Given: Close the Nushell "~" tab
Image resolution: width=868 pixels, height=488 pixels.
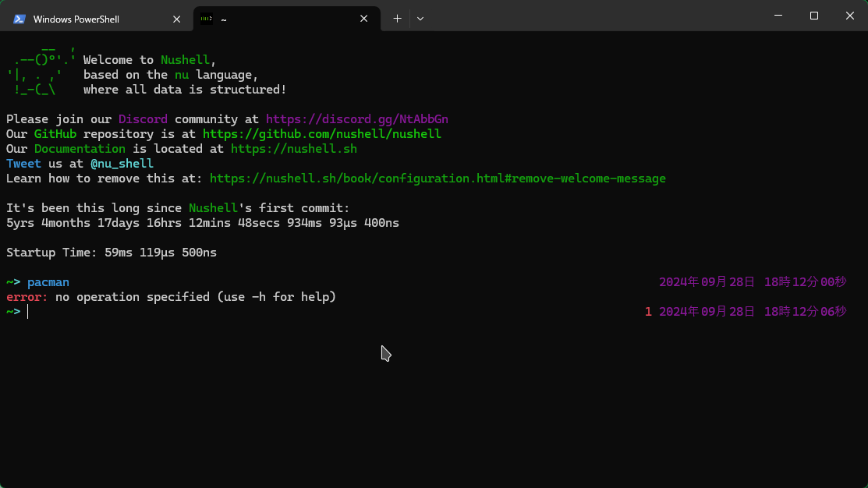Looking at the screenshot, I should (x=364, y=19).
